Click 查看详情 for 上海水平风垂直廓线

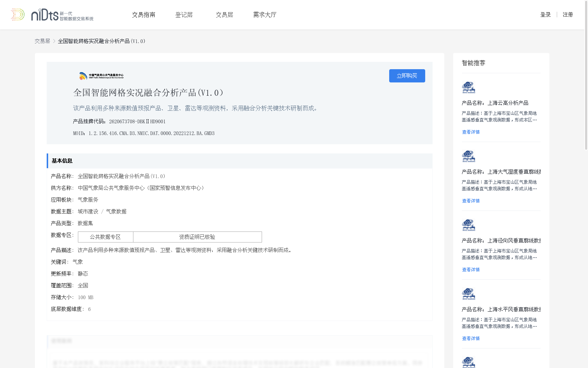click(471, 339)
